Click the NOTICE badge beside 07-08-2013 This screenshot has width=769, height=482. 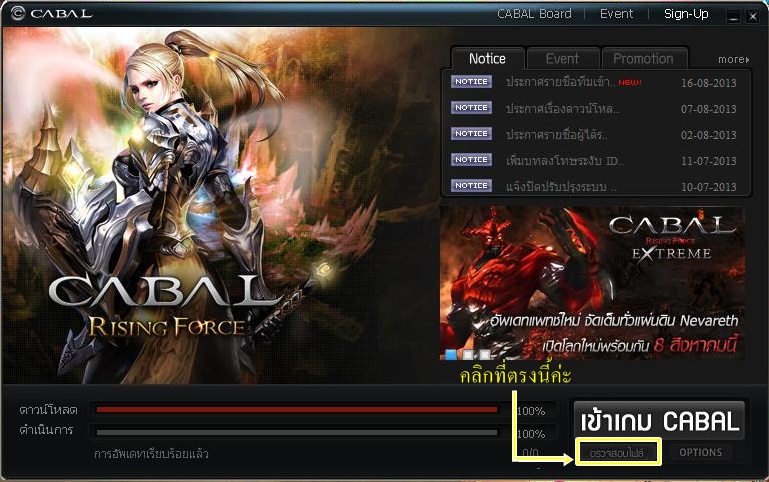pos(471,107)
